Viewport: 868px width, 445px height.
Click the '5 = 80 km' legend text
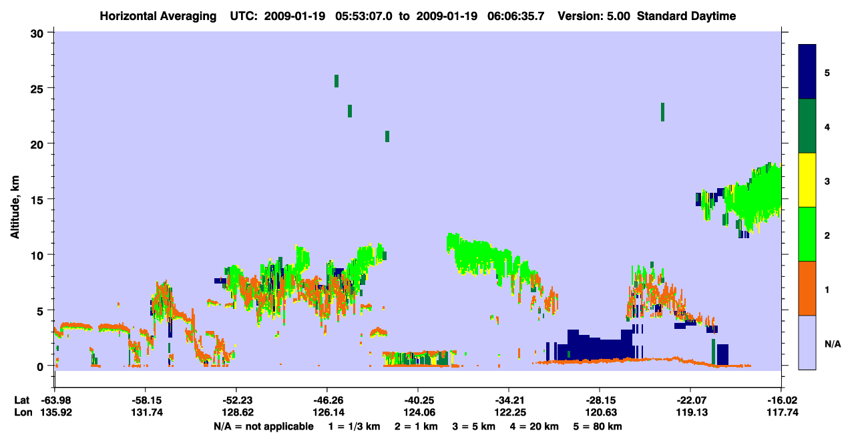tap(598, 426)
